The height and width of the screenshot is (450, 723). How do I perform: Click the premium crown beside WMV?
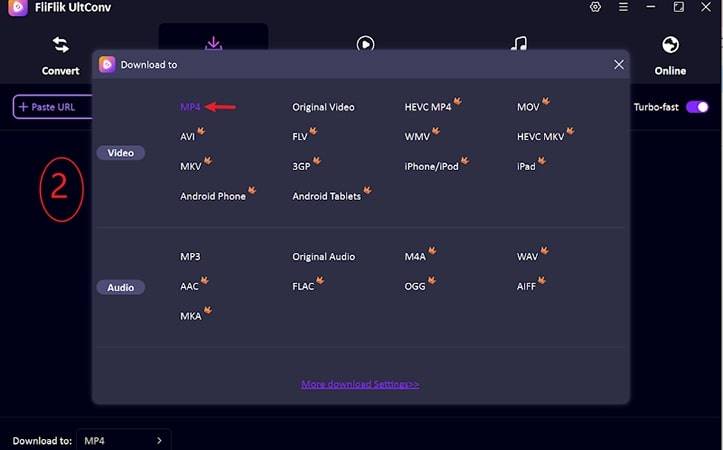pos(436,131)
